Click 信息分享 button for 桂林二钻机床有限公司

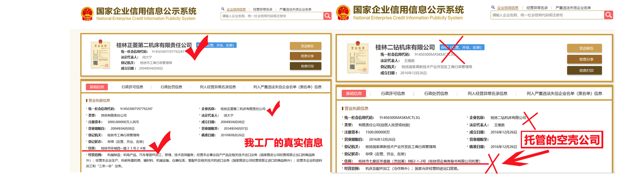[x=584, y=59]
